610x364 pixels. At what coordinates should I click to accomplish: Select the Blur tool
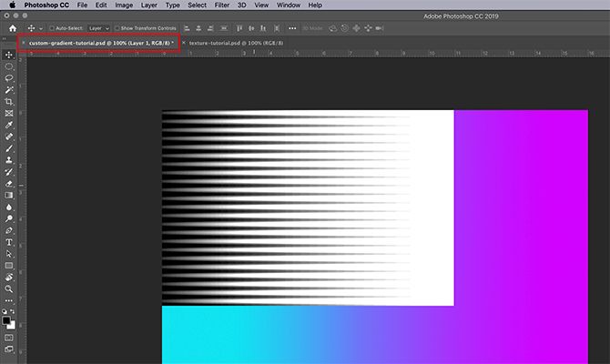point(9,207)
